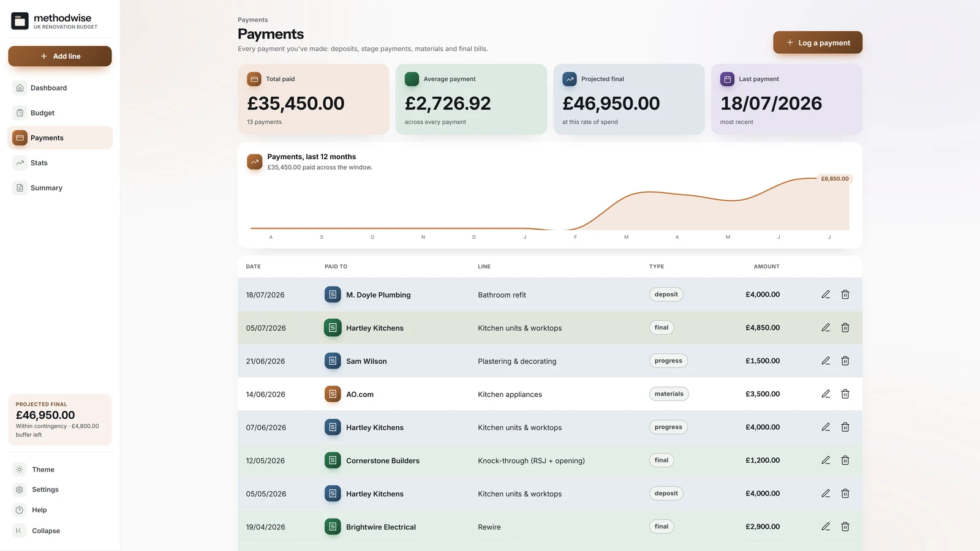Click the 14/06/2026 date cell
Screen dimensions: 980x551
coord(266,394)
